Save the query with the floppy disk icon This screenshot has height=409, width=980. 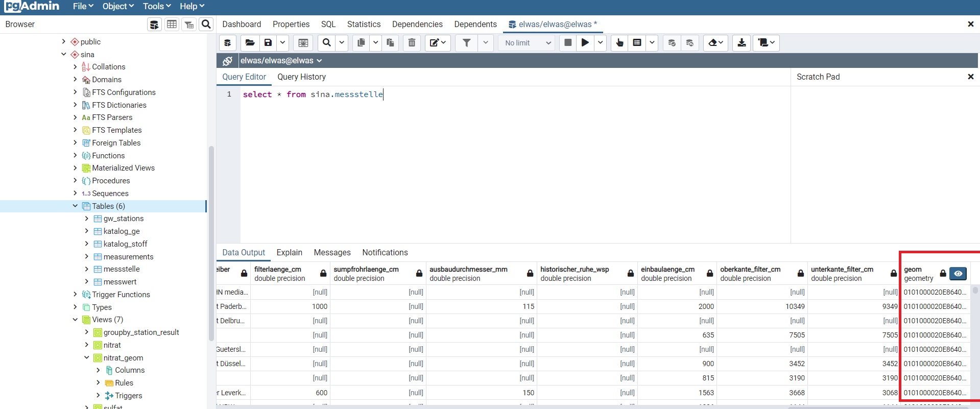coord(268,43)
